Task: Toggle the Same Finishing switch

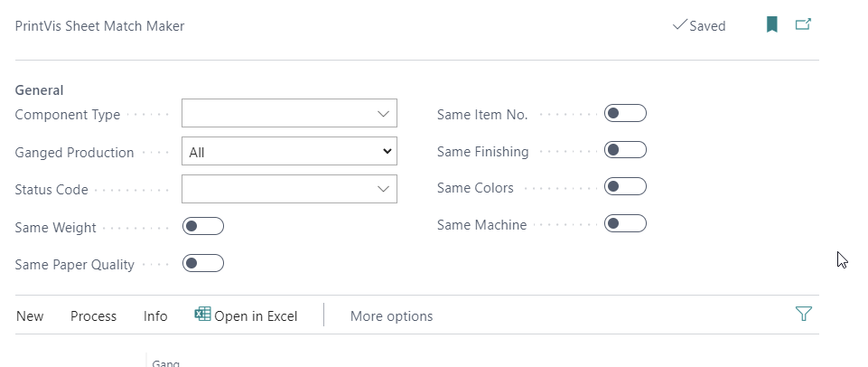Action: click(x=625, y=150)
